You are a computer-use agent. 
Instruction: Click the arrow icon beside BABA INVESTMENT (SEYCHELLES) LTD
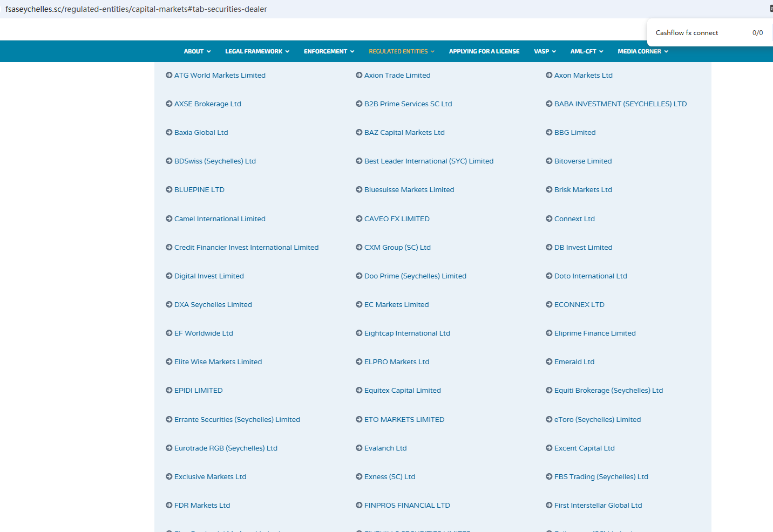(549, 104)
